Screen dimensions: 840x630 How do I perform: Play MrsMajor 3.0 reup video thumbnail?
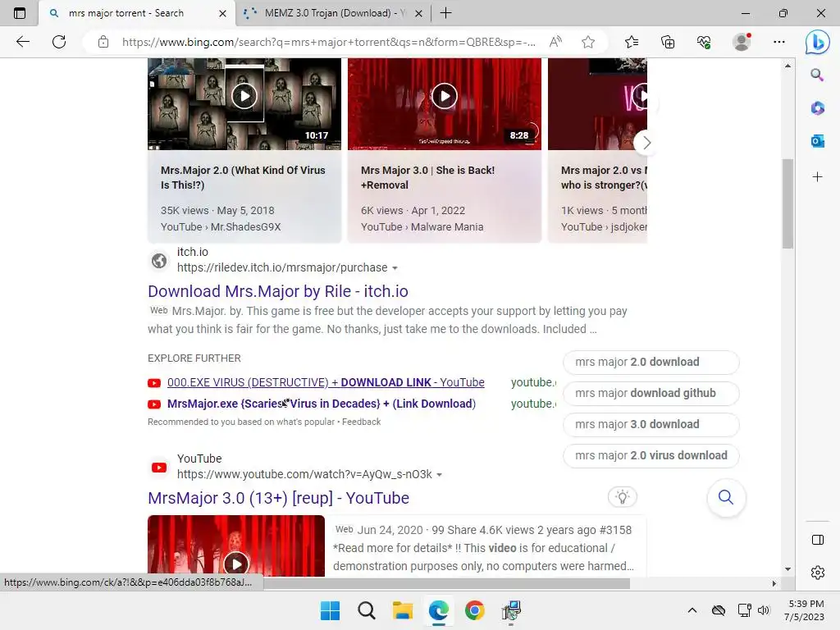point(236,546)
